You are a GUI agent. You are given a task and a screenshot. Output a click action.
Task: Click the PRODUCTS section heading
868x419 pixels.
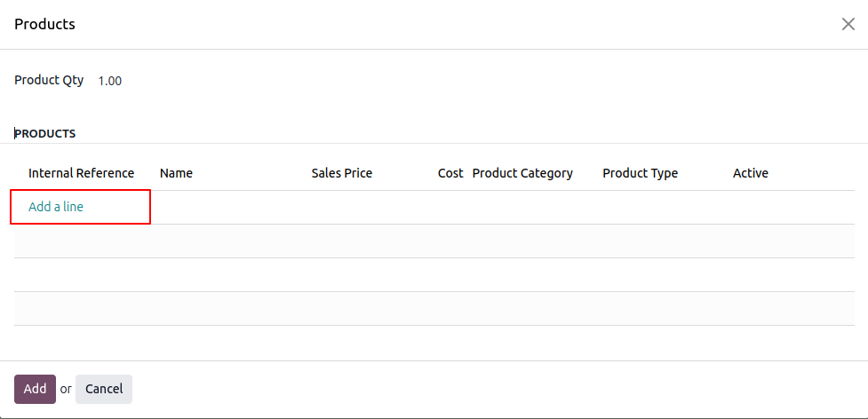pos(45,134)
